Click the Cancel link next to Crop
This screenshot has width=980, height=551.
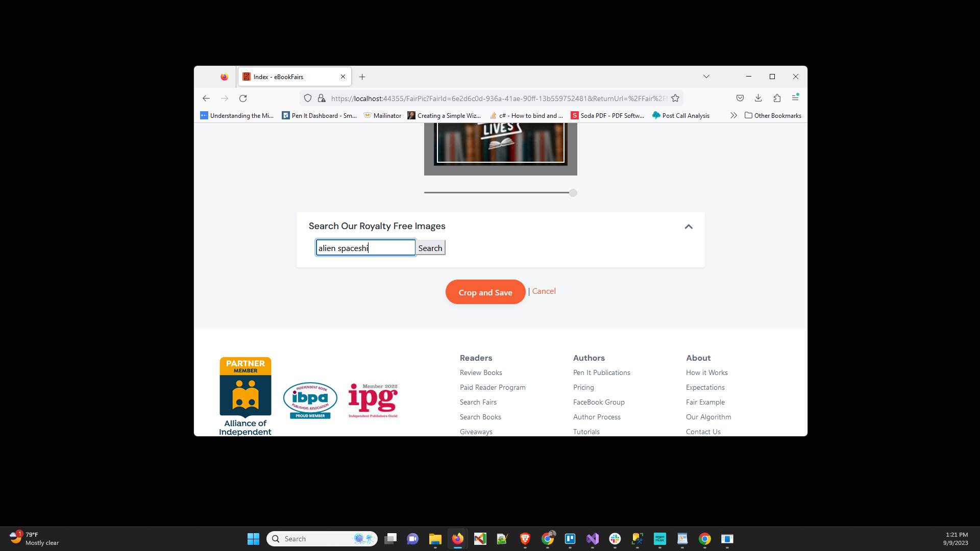[544, 291]
